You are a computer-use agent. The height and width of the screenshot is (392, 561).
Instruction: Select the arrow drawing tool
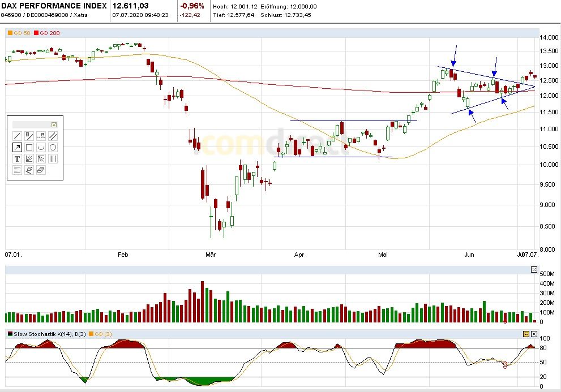[17, 147]
